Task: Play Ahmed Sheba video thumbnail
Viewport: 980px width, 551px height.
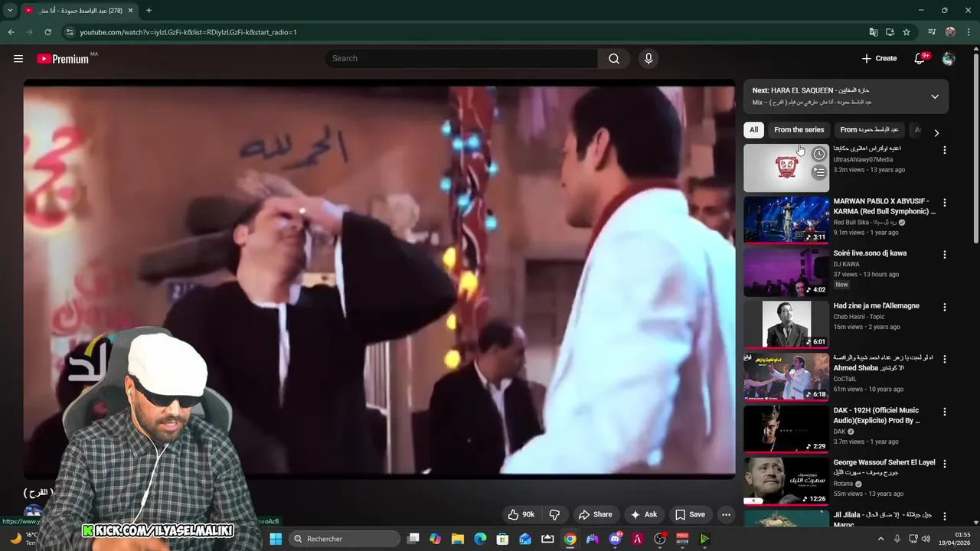Action: point(786,377)
